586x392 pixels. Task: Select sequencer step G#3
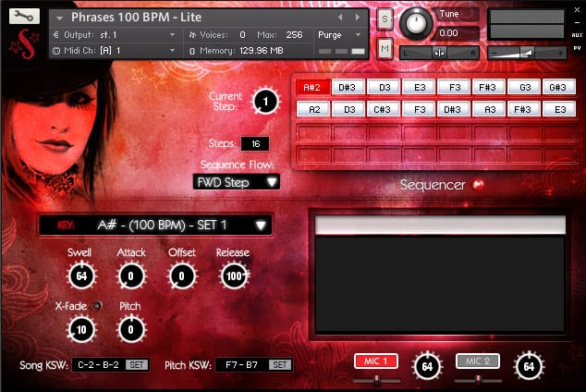point(558,88)
